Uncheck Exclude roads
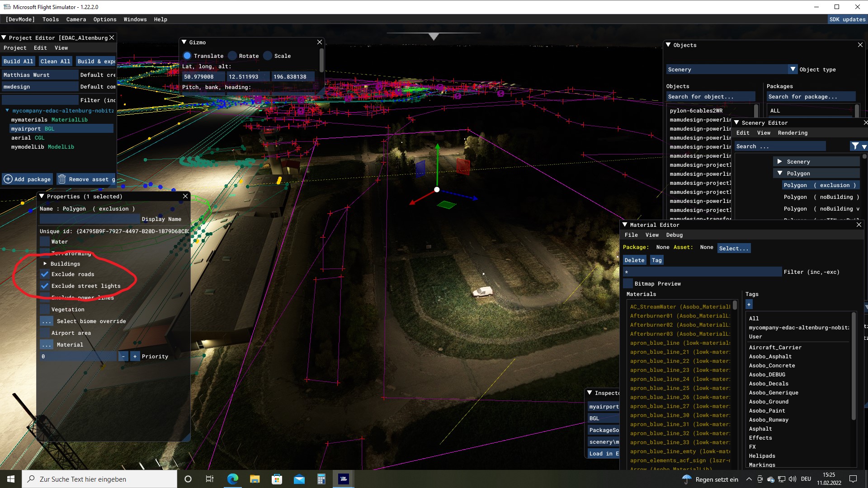The height and width of the screenshot is (488, 868). [45, 274]
